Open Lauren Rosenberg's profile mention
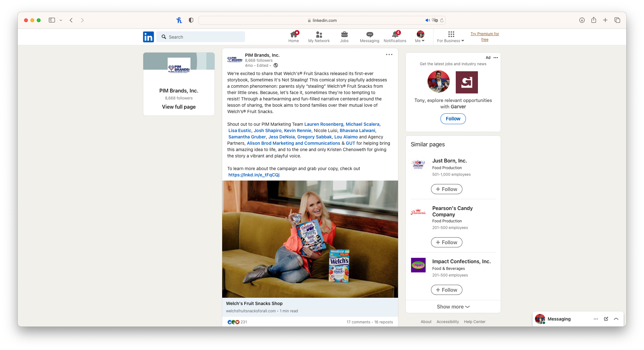This screenshot has height=350, width=644. [324, 124]
